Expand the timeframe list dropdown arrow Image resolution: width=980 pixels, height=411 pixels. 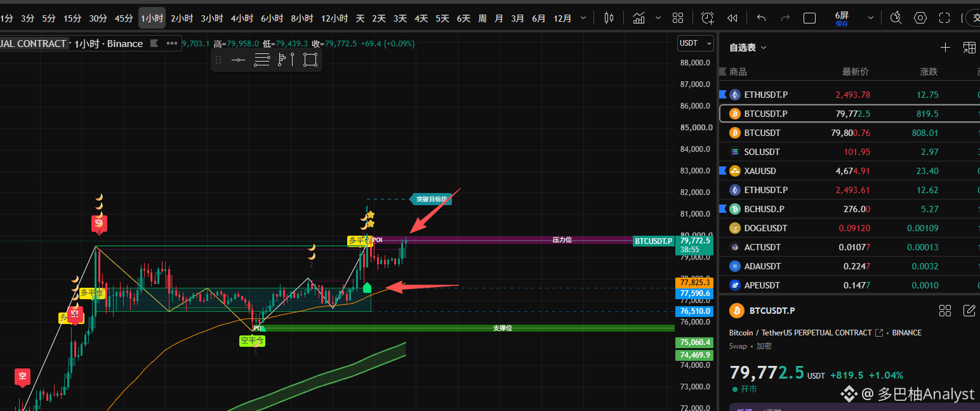[584, 18]
